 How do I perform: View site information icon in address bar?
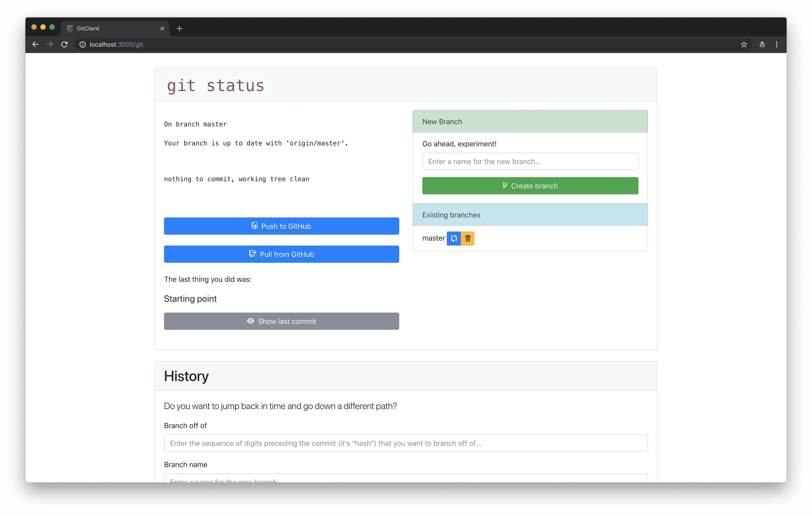coord(82,44)
